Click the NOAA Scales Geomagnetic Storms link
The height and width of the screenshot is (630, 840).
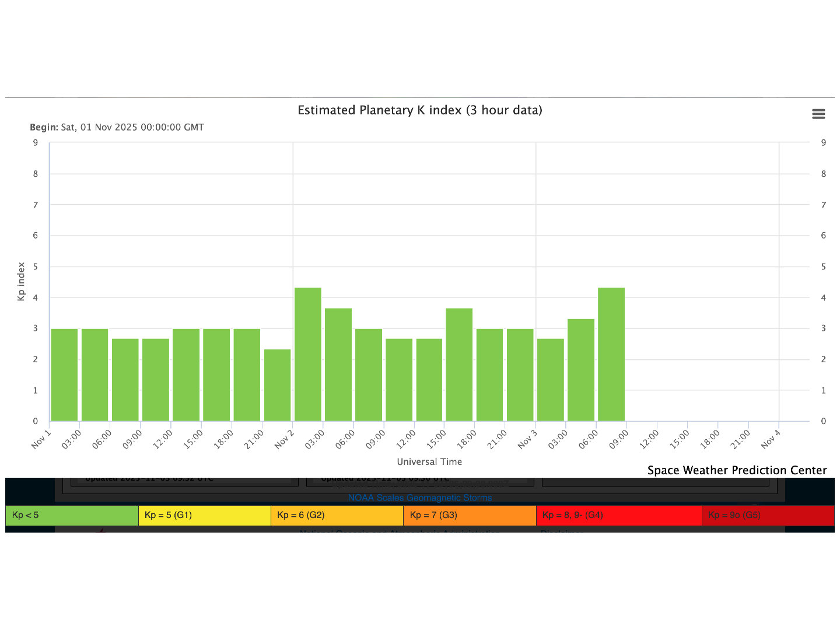(419, 498)
